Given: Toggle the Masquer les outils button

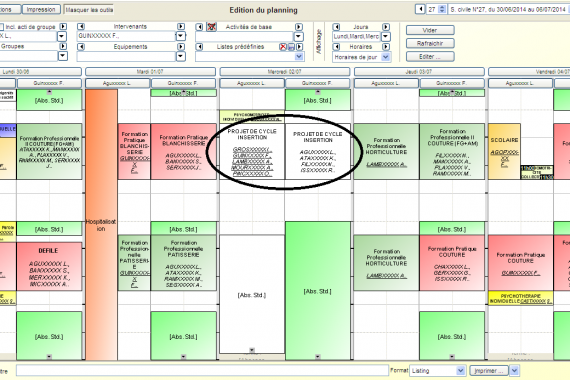Looking at the screenshot, I should tap(89, 10).
